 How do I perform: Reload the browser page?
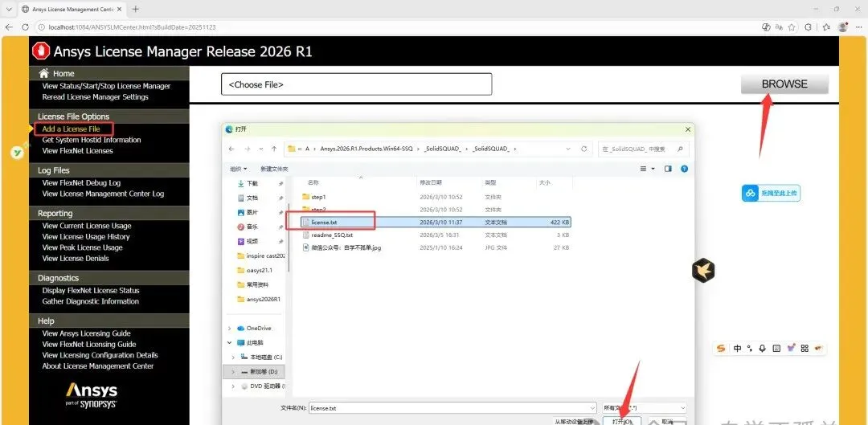[x=25, y=27]
